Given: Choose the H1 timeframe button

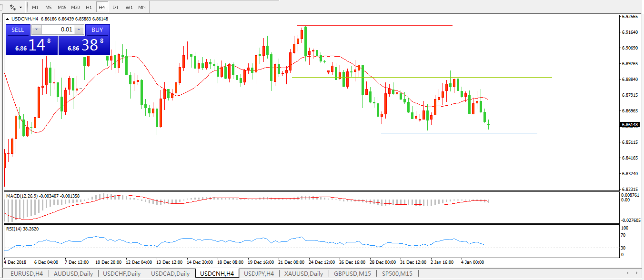Looking at the screenshot, I should 89,8.
